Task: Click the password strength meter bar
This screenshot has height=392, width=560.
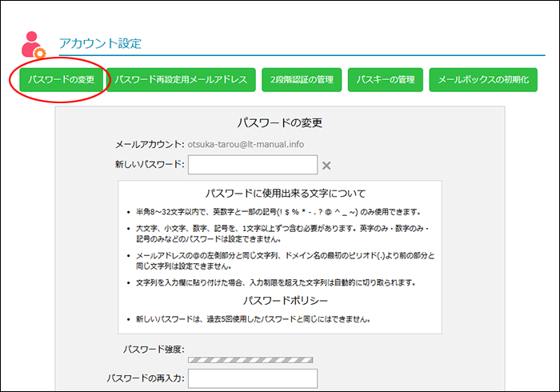Action: pyautogui.click(x=250, y=360)
